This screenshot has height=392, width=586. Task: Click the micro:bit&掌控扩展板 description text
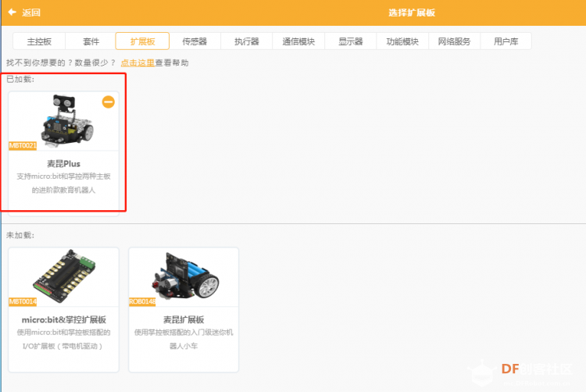[63, 339]
